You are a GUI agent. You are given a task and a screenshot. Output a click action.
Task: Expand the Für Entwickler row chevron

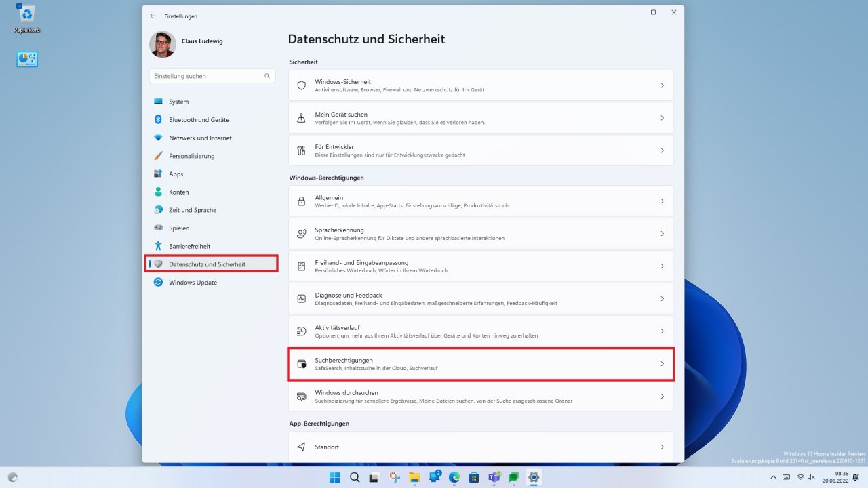(x=662, y=150)
